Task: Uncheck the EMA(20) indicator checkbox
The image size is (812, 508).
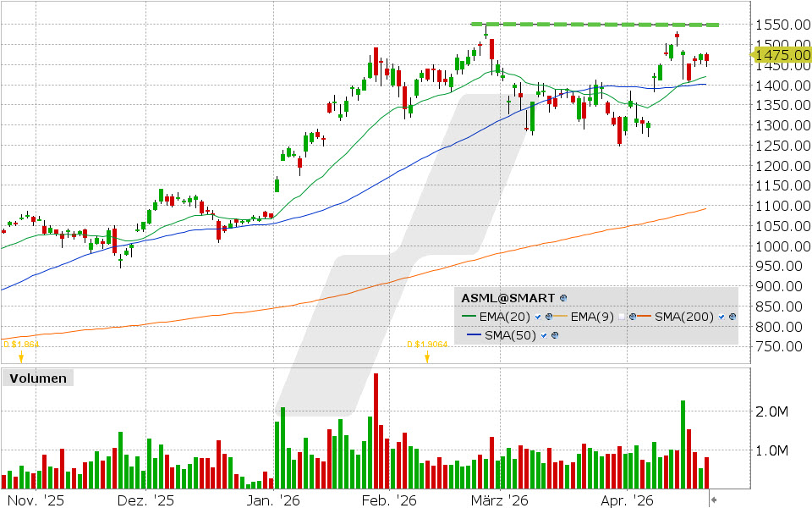Action: (x=538, y=317)
